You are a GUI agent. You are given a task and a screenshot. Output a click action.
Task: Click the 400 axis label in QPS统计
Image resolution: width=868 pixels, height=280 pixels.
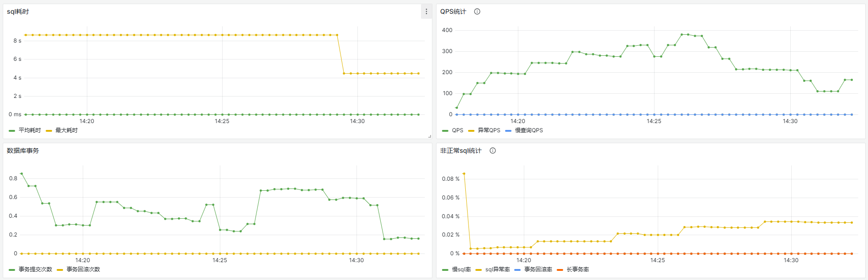tap(447, 30)
